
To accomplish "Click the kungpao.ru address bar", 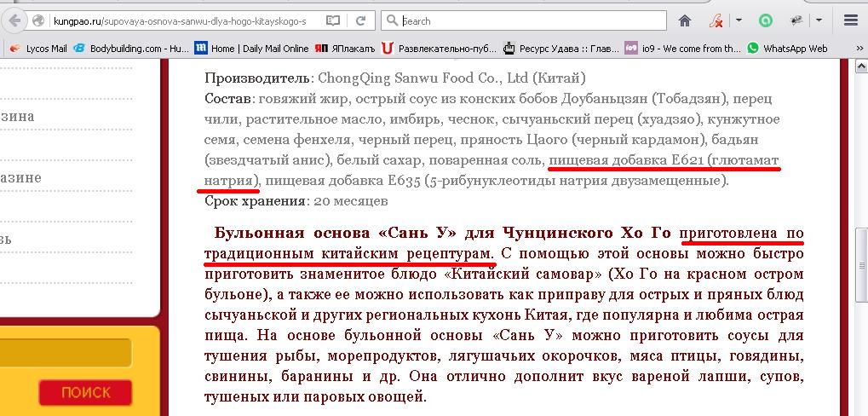I will click(x=180, y=21).
